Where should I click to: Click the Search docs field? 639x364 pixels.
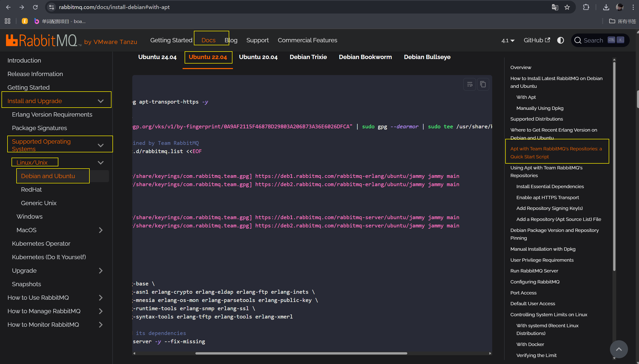click(593, 40)
